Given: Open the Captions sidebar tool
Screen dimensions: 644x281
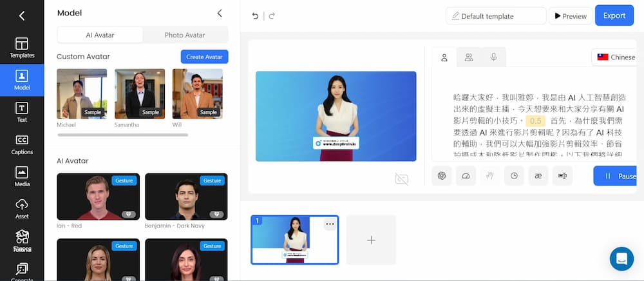Looking at the screenshot, I should (22, 144).
